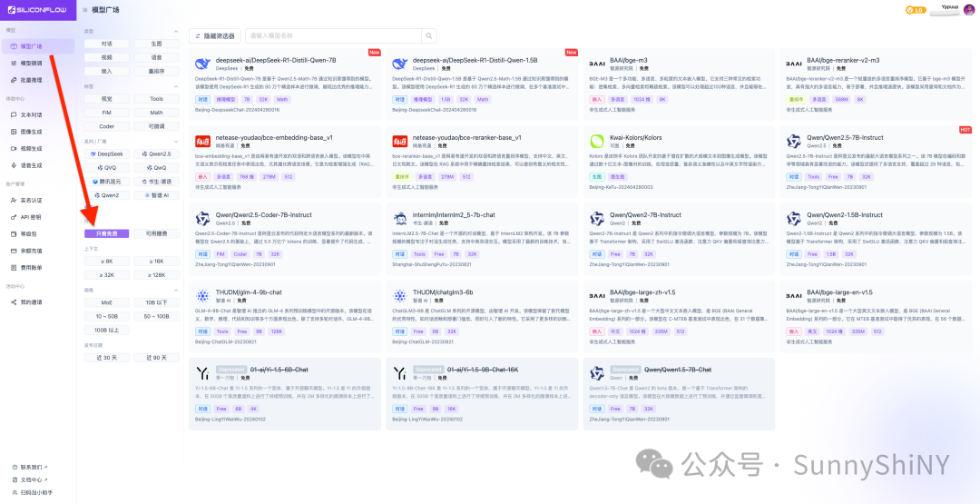
Task: Focus the model name search field
Action: coord(334,36)
